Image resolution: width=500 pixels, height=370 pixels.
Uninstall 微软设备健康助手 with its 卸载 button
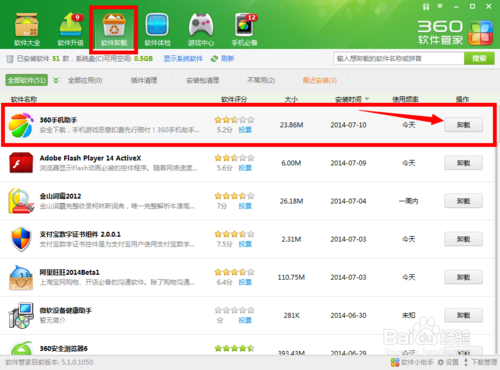463,315
